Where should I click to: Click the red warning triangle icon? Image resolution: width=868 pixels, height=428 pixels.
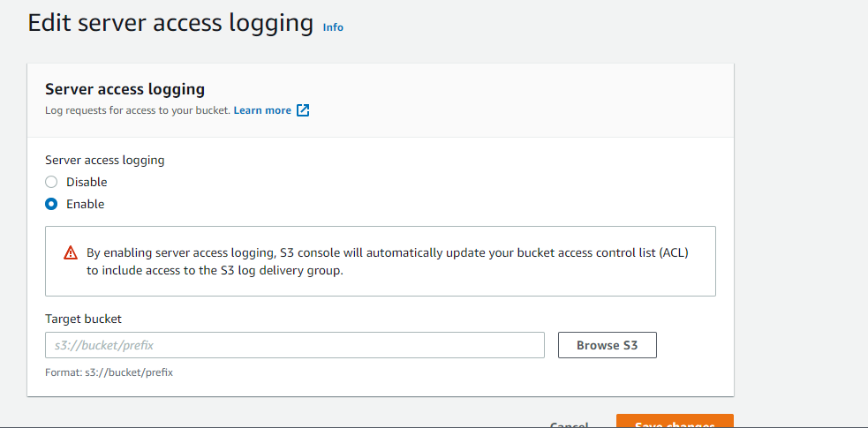71,253
